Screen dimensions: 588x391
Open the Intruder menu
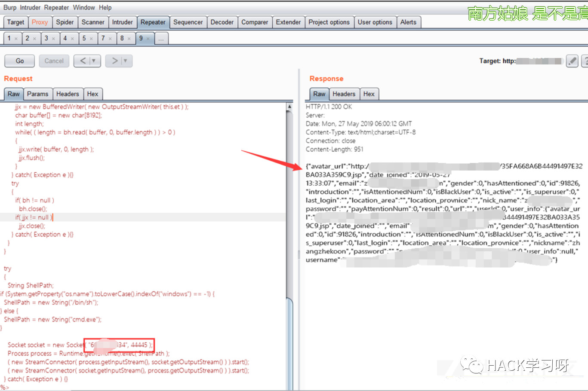(x=30, y=7)
